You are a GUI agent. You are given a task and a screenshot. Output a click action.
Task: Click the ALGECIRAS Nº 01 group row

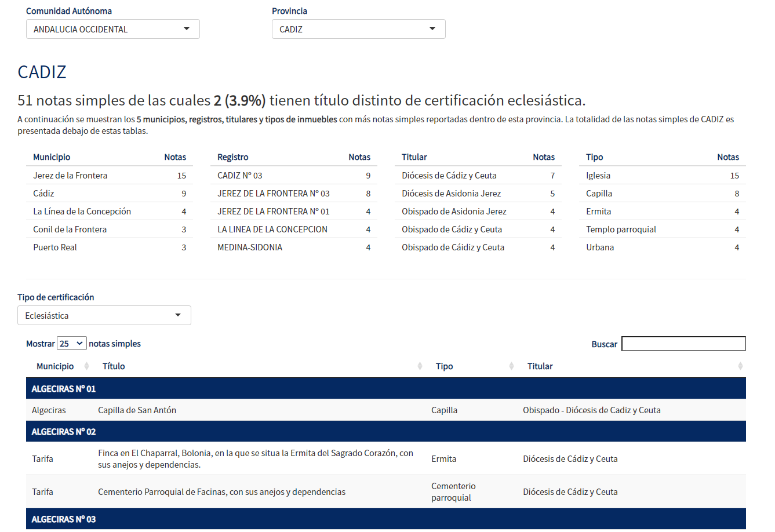click(386, 388)
